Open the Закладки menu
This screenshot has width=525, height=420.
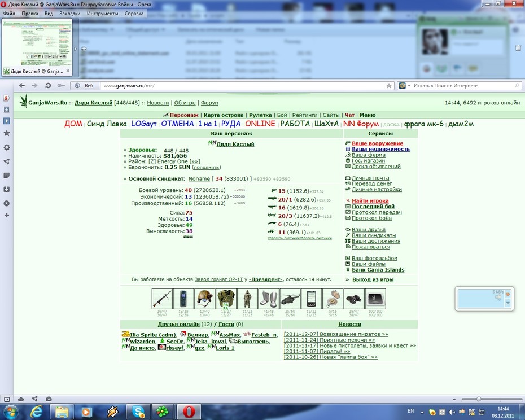pyautogui.click(x=69, y=14)
